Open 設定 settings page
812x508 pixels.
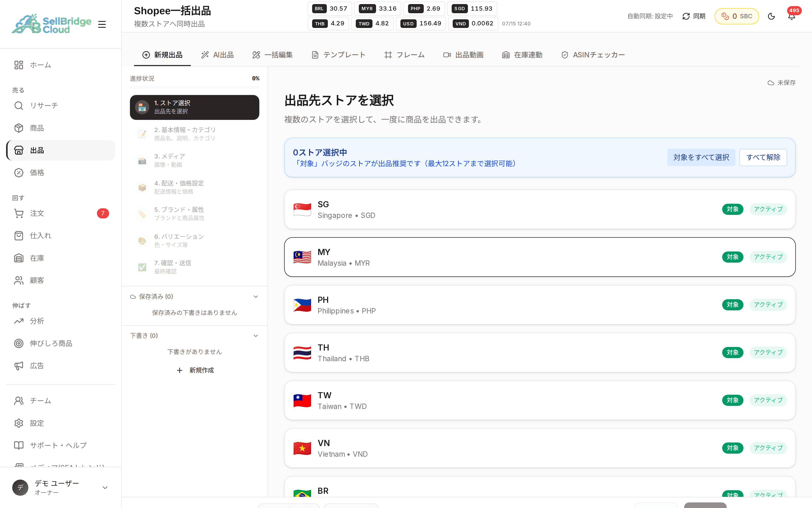coord(61,423)
